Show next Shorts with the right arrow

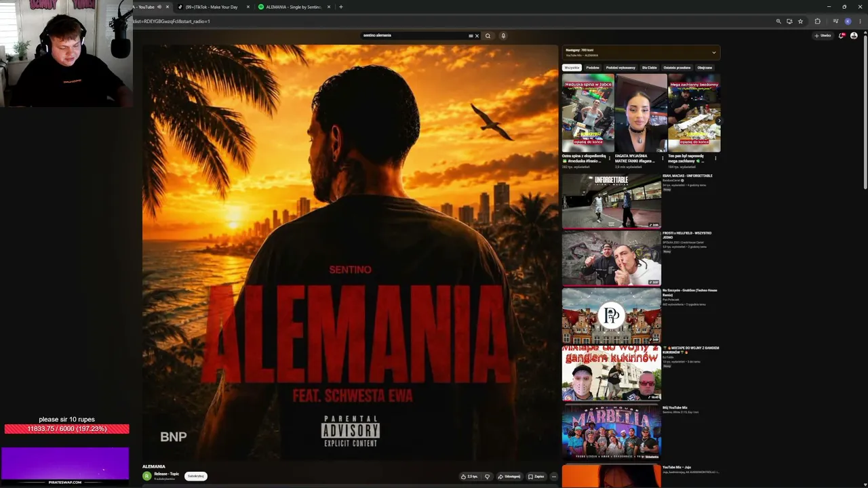pyautogui.click(x=718, y=121)
